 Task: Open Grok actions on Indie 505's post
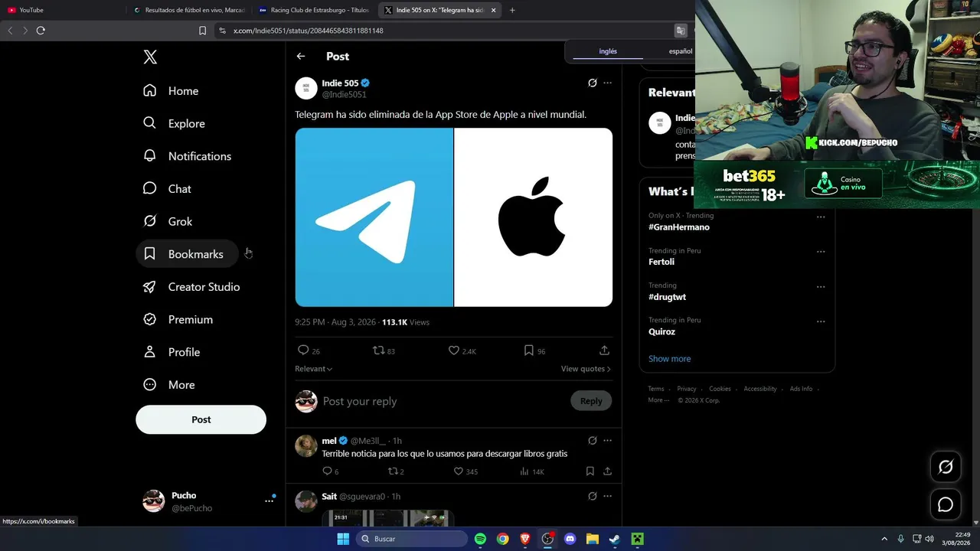[592, 83]
